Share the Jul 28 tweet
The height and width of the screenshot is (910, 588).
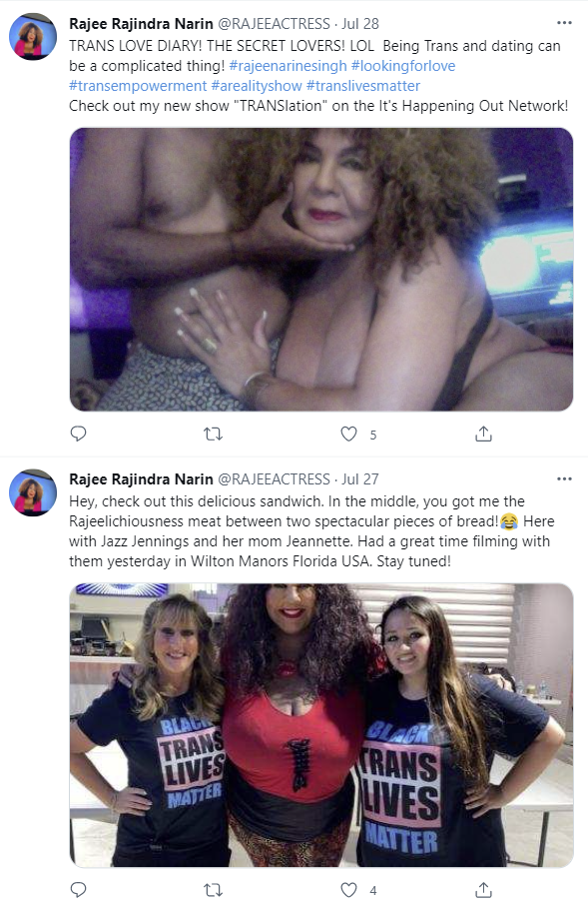tap(483, 434)
